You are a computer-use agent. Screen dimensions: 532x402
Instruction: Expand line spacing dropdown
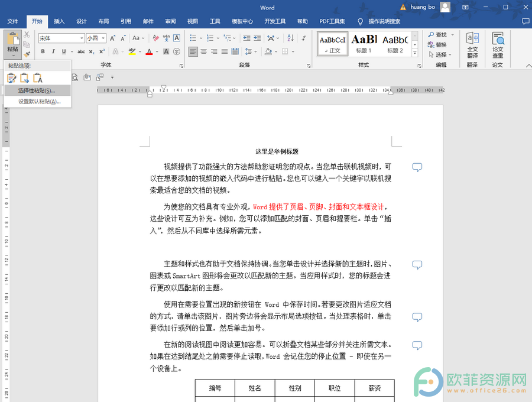tap(255, 51)
